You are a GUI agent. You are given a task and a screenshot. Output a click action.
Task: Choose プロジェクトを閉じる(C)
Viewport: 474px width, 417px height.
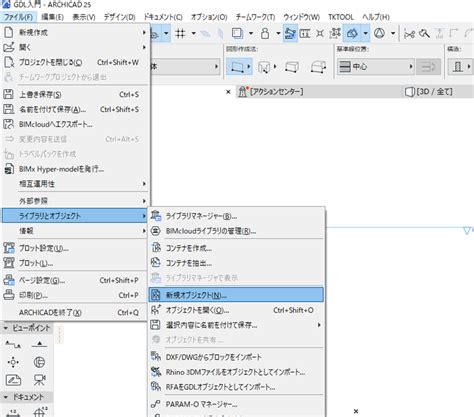pos(75,62)
